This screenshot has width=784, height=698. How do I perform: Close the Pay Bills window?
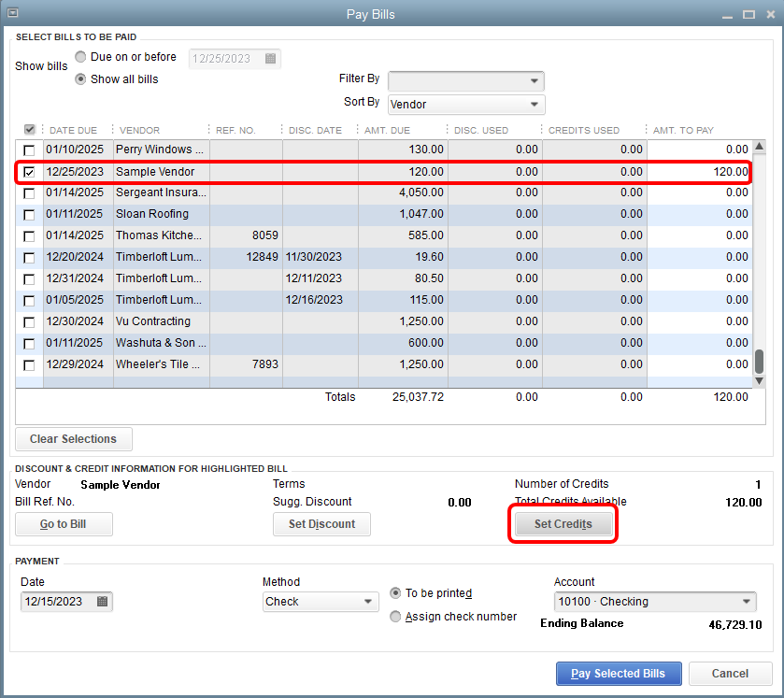click(x=770, y=14)
